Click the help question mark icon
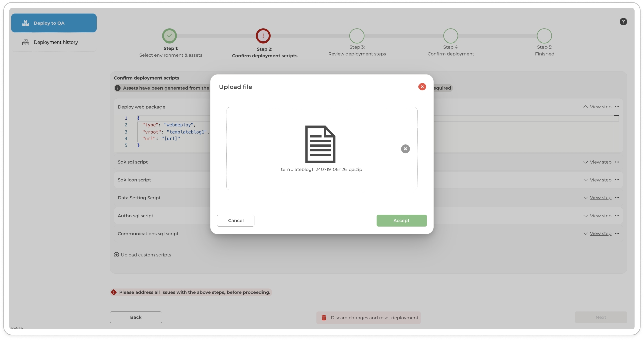Viewport: 644px width, 340px height. 623,22
